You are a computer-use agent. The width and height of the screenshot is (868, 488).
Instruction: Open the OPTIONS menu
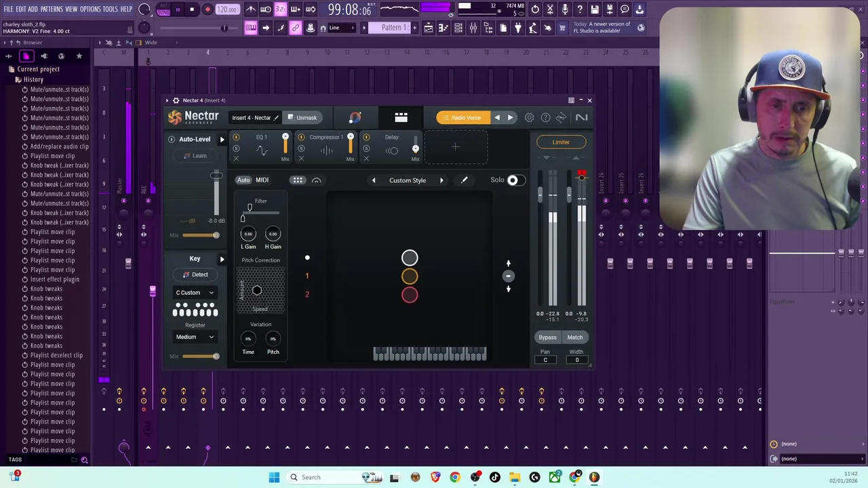point(90,9)
